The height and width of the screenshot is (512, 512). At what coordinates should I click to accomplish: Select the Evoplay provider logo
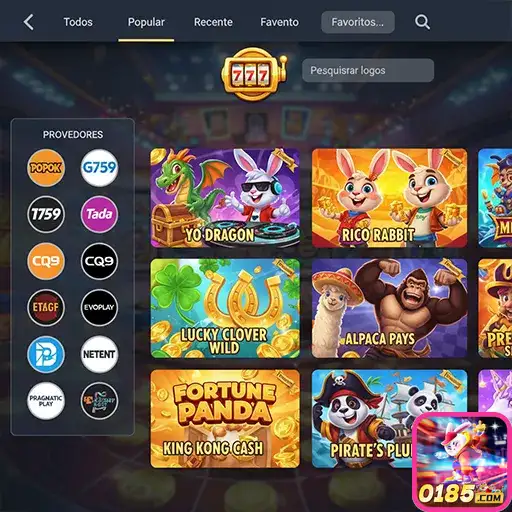click(x=99, y=307)
